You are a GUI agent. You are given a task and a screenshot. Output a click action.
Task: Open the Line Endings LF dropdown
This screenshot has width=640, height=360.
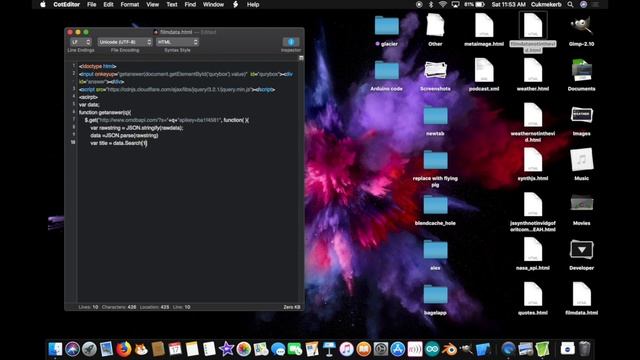tap(80, 42)
